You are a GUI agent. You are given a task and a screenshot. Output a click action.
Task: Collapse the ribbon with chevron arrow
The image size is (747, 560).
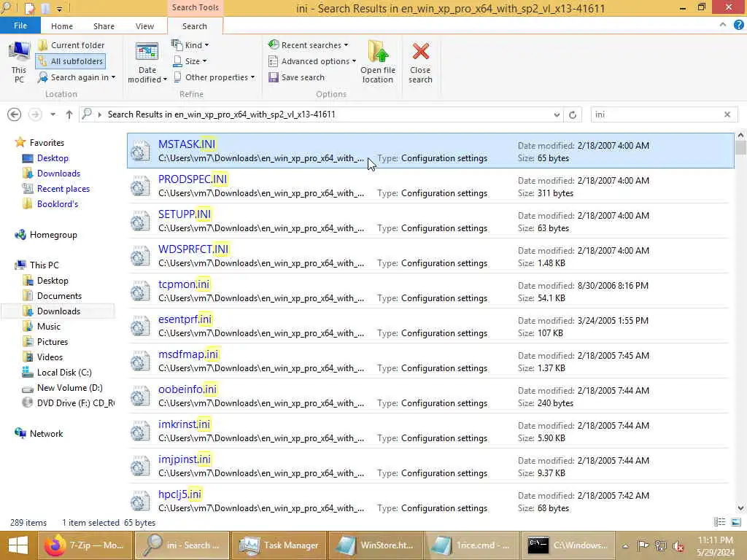(723, 25)
